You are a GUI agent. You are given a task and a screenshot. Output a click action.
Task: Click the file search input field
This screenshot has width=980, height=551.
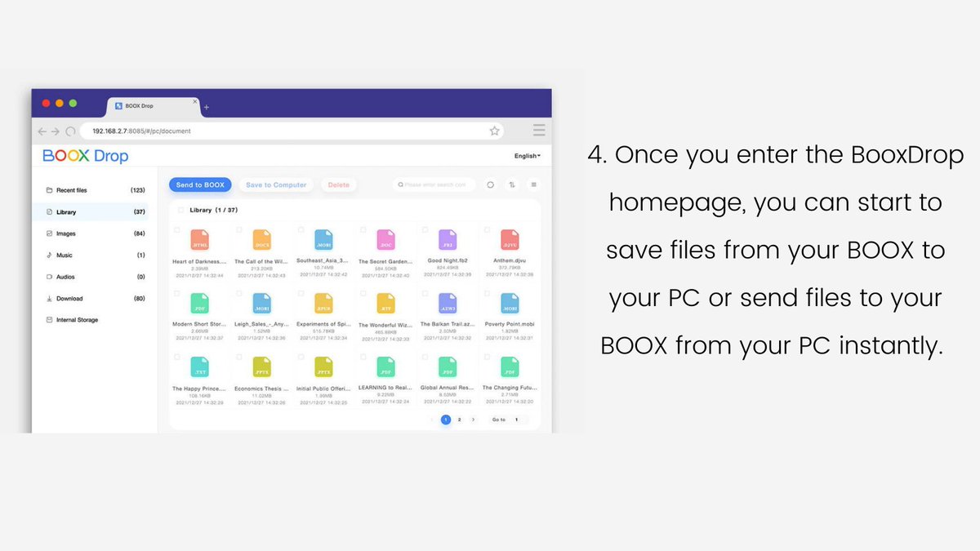click(434, 184)
